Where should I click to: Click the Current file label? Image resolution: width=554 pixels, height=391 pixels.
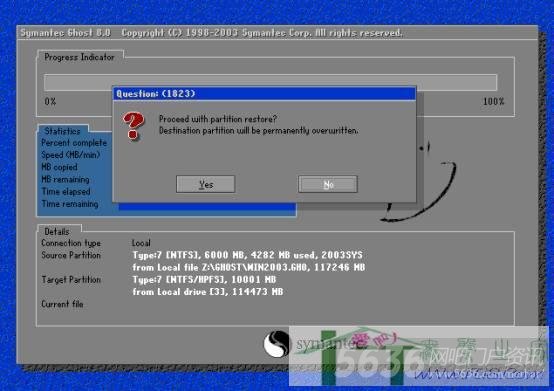point(62,304)
